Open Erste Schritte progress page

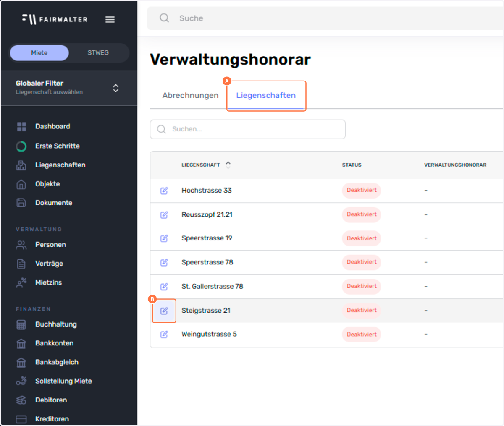(57, 146)
